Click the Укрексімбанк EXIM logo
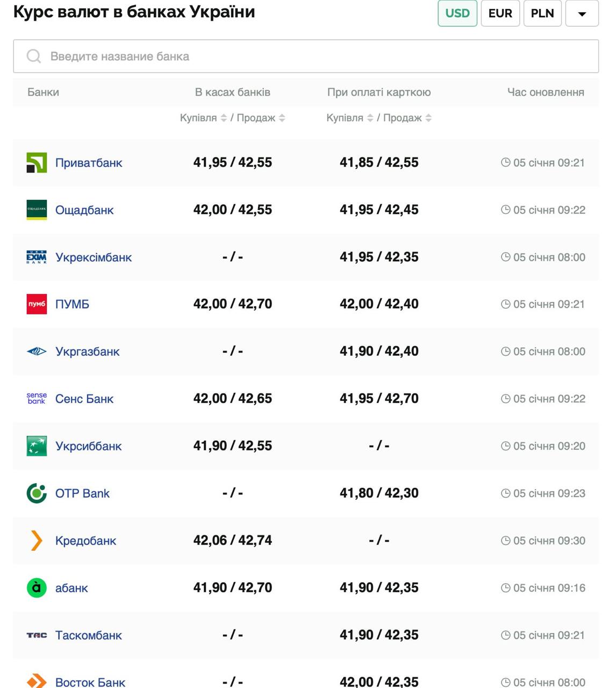The height and width of the screenshot is (688, 616). click(37, 257)
